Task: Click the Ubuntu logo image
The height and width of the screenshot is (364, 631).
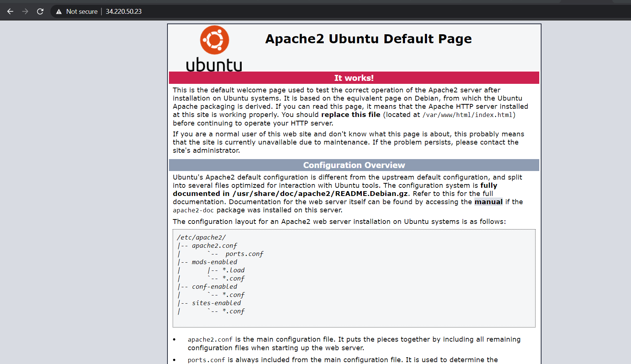Action: click(214, 48)
